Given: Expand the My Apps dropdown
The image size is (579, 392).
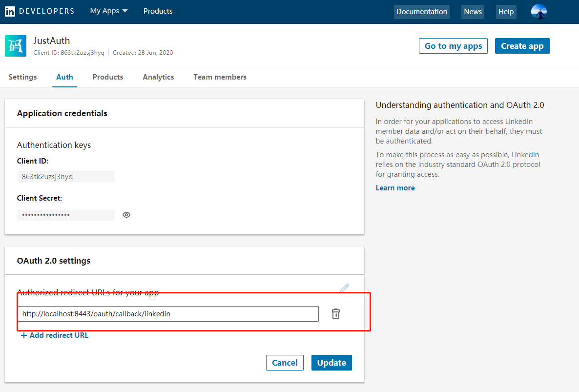Looking at the screenshot, I should click(x=109, y=11).
